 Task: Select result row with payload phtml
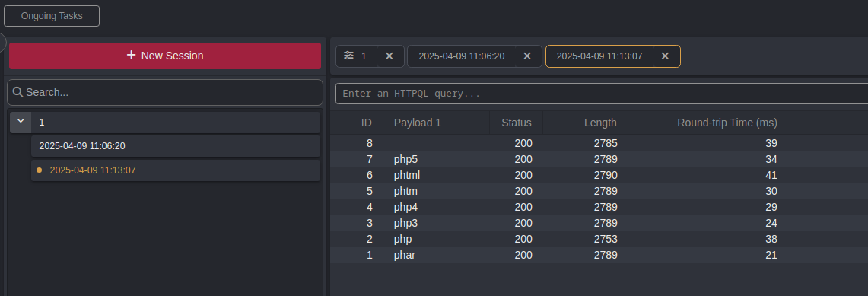[x=599, y=175]
